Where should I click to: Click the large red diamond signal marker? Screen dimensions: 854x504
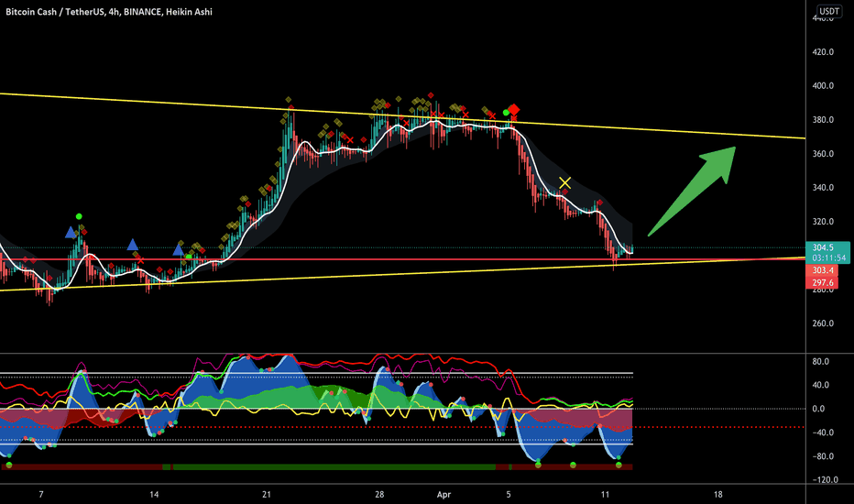[x=513, y=110]
